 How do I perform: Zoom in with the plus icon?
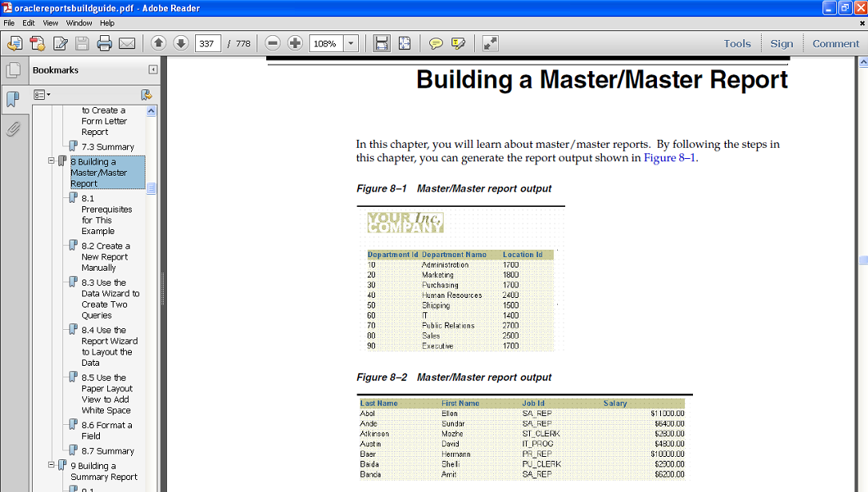(296, 43)
